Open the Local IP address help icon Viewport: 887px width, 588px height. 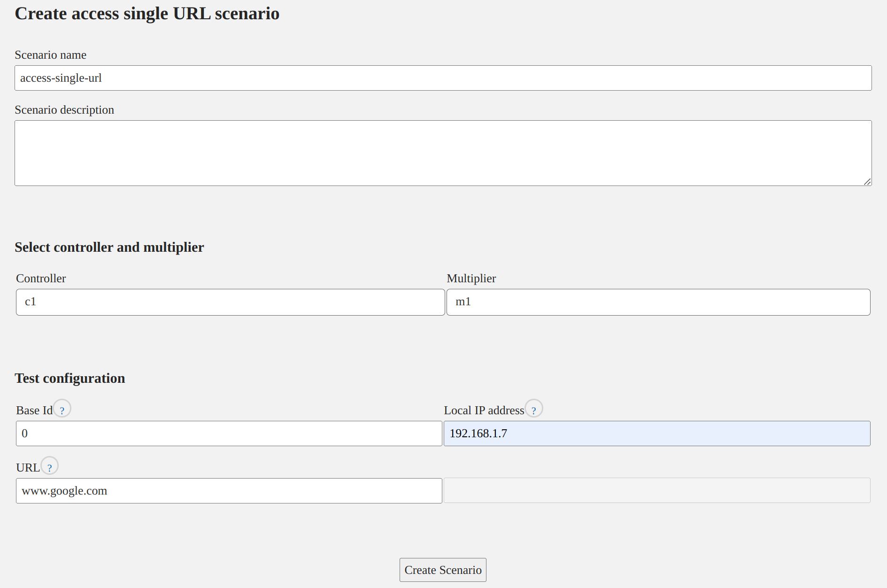coord(533,409)
